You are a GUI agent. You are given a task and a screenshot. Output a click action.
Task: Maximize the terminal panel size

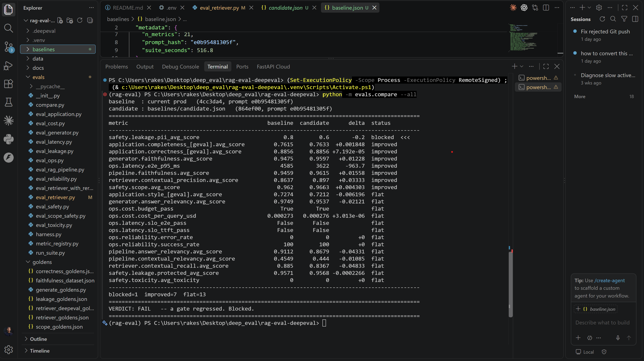coord(546,66)
